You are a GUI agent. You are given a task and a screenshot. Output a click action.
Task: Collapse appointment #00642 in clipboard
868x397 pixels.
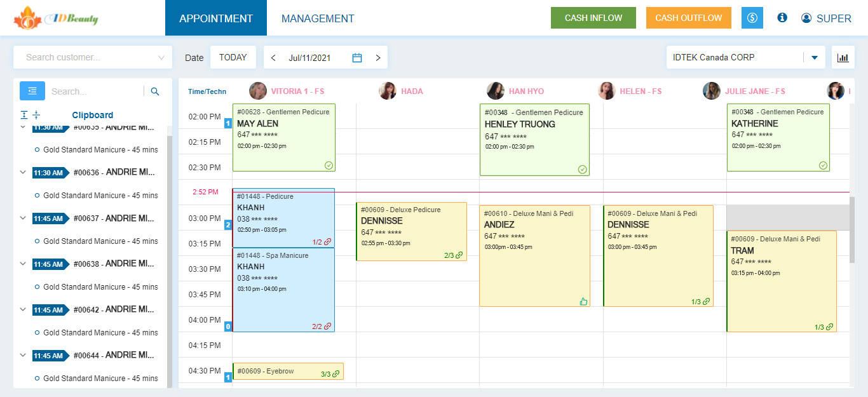[x=24, y=309]
